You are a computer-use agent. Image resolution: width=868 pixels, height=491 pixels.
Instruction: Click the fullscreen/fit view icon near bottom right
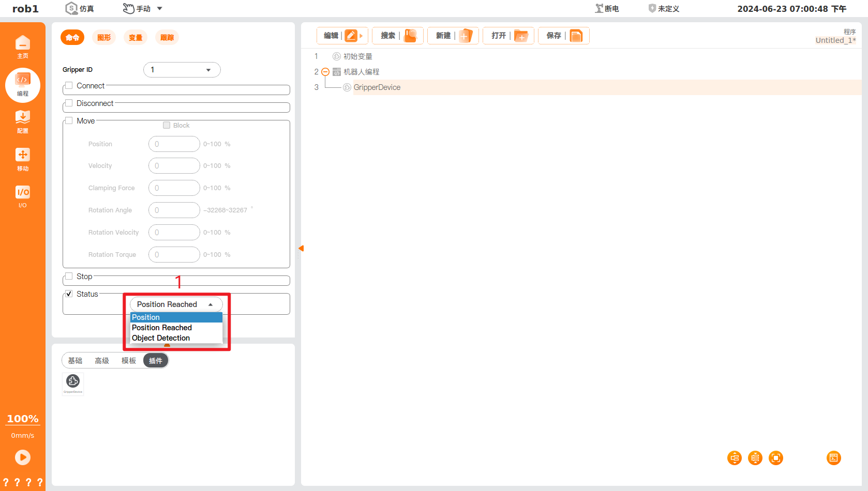[x=775, y=458]
